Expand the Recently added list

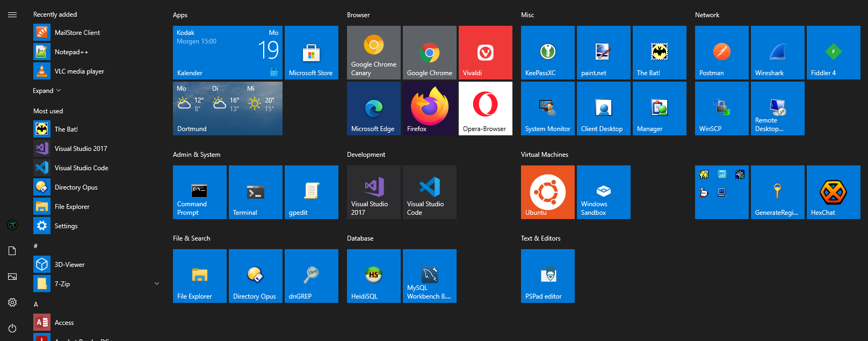click(47, 91)
